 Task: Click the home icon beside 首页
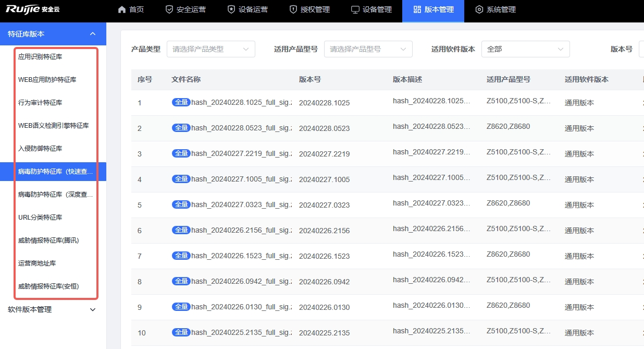point(122,9)
